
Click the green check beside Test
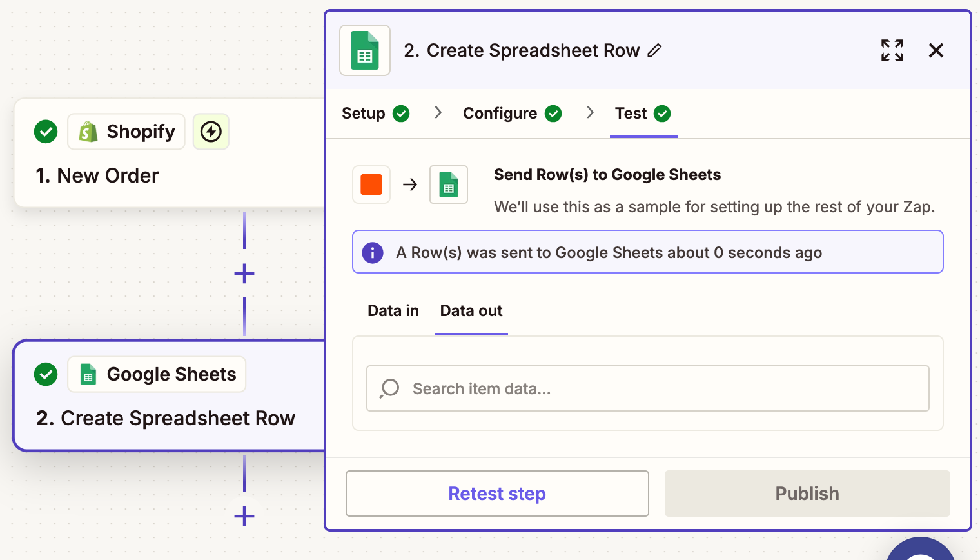(x=662, y=114)
